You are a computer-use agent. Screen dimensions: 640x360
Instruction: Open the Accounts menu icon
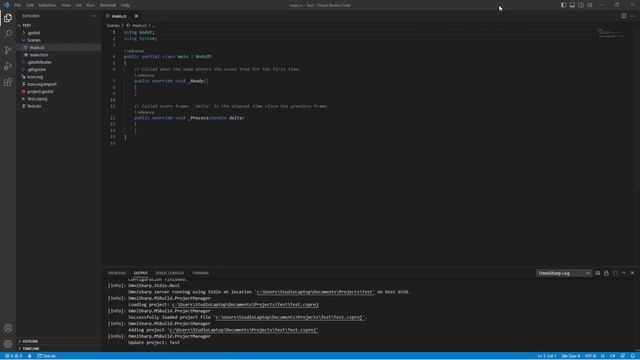pos(8,328)
